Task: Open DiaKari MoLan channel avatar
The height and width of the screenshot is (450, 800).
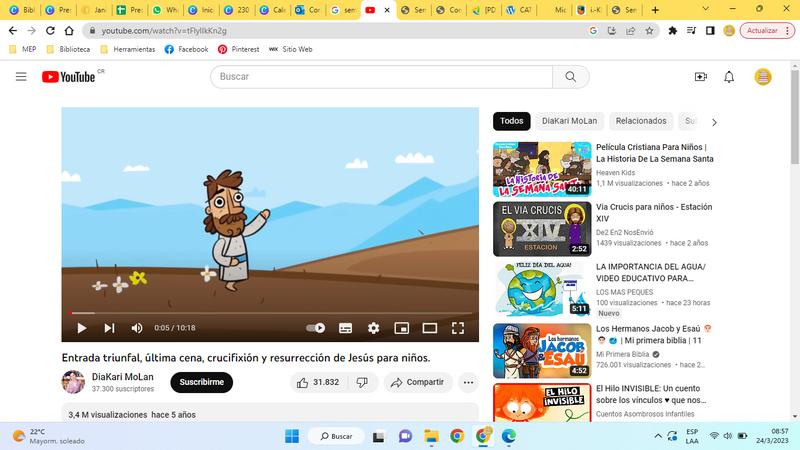Action: pyautogui.click(x=73, y=382)
